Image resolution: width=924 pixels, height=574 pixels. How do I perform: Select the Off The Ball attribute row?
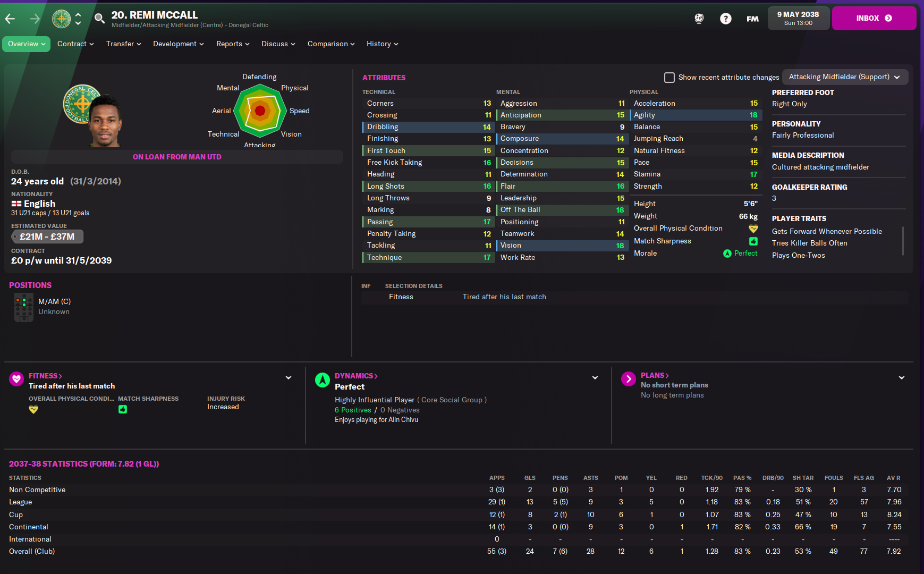point(562,210)
